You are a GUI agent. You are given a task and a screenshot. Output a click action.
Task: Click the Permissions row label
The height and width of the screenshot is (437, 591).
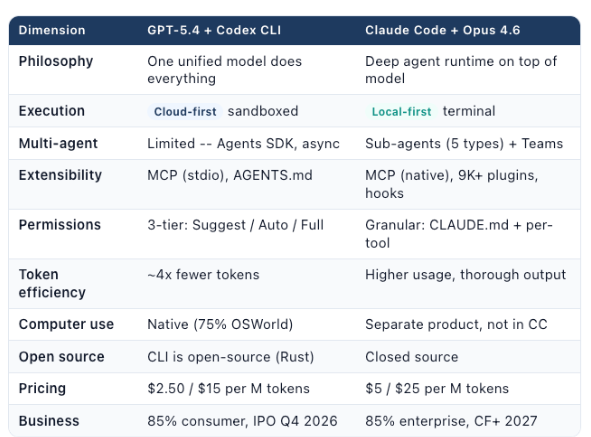pyautogui.click(x=60, y=225)
